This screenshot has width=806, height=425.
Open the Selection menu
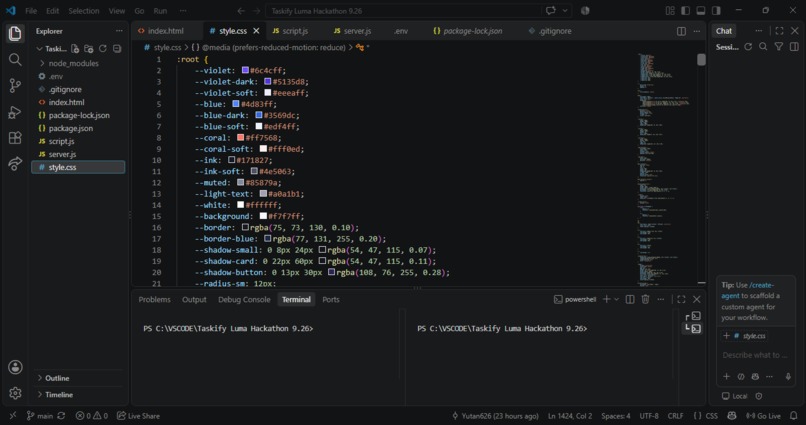point(84,11)
